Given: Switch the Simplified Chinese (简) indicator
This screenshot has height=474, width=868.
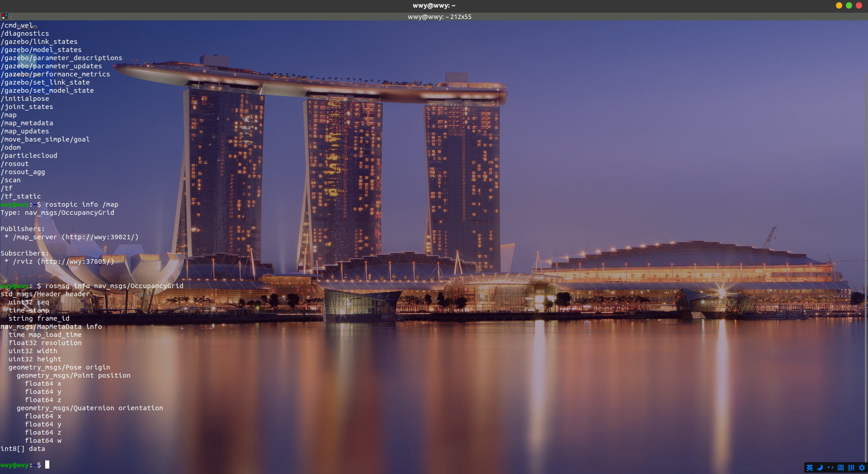Looking at the screenshot, I should pyautogui.click(x=840, y=468).
